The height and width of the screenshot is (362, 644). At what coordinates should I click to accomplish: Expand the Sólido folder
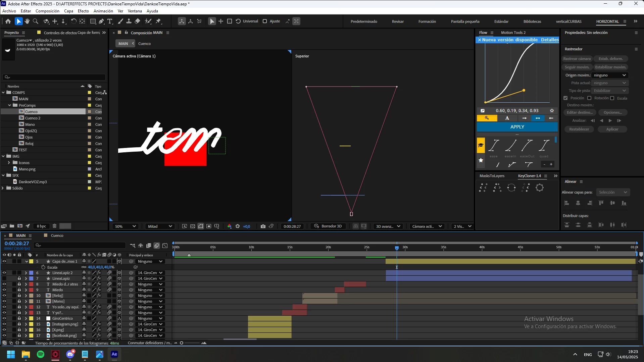click(3, 188)
